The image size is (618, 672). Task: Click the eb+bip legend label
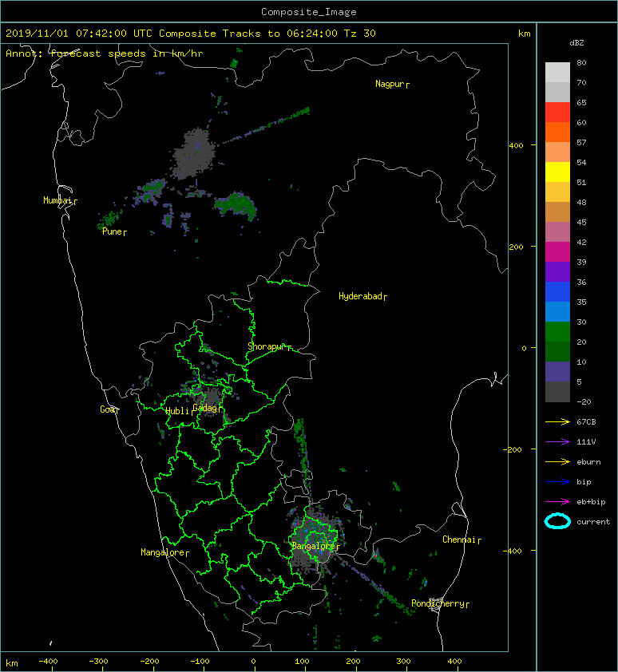tap(591, 502)
